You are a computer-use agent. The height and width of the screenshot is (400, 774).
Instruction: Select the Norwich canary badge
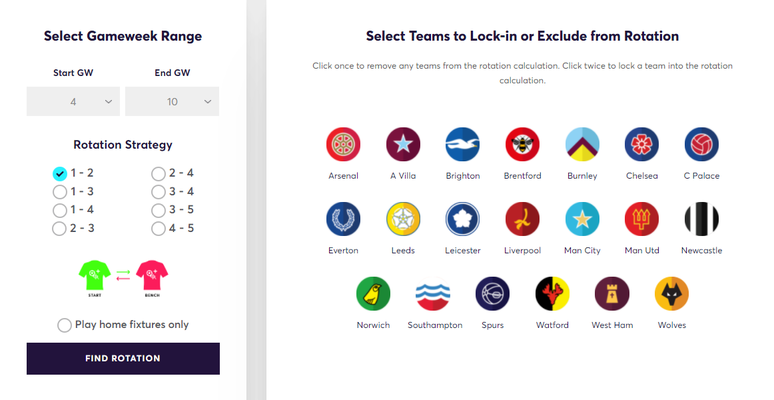373,294
